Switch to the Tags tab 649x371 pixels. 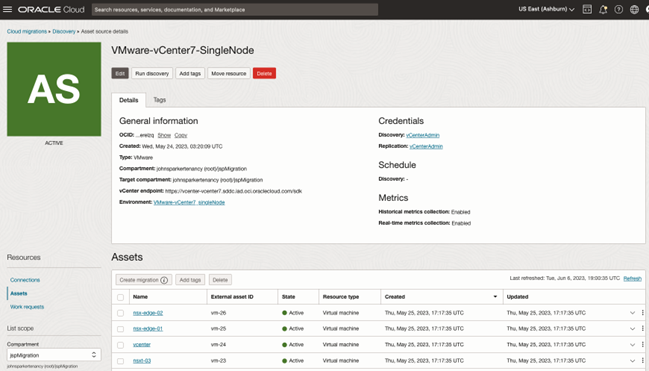point(159,100)
